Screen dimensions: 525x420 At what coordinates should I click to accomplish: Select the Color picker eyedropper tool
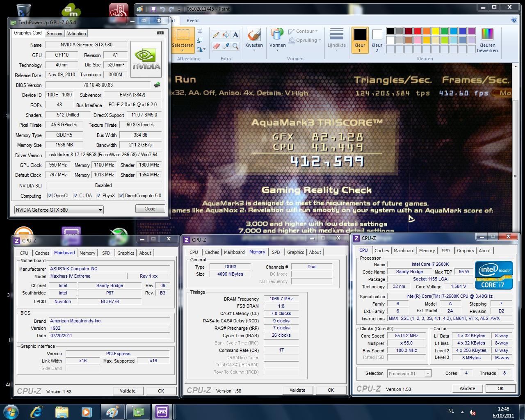[x=226, y=46]
